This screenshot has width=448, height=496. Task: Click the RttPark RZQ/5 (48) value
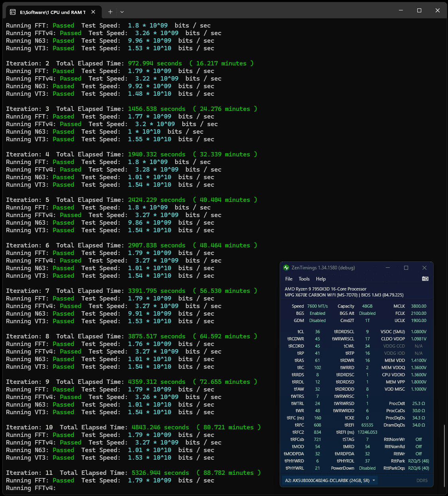coord(418,461)
